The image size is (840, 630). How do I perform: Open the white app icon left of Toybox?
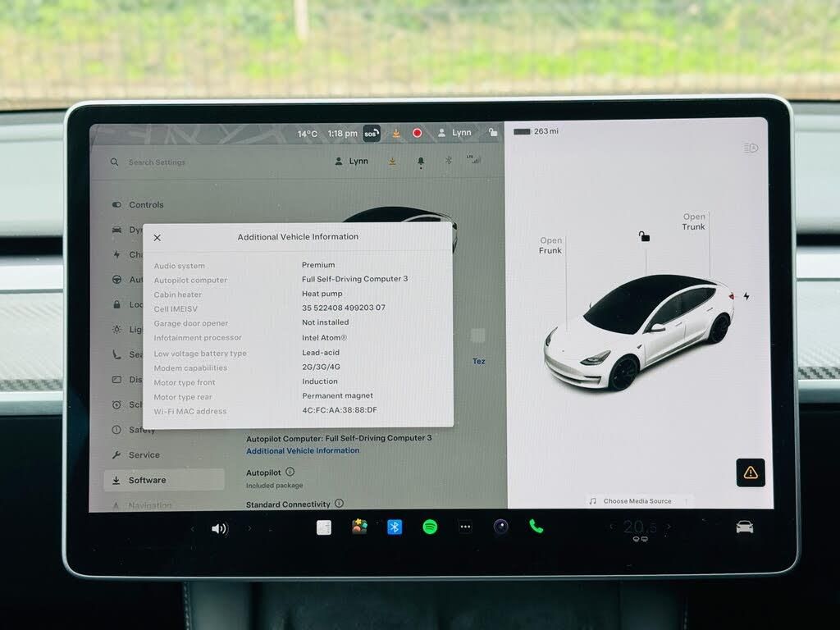(323, 527)
